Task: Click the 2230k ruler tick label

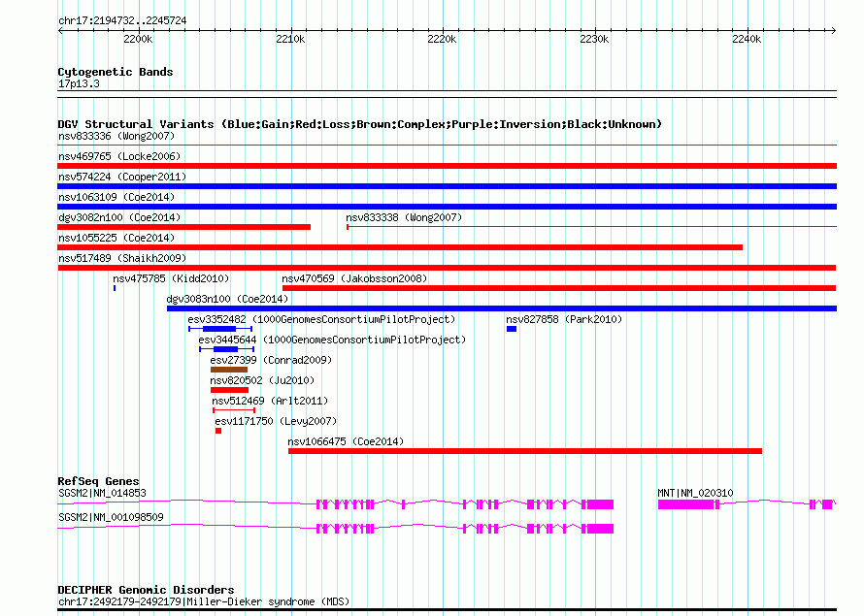Action: 594,39
